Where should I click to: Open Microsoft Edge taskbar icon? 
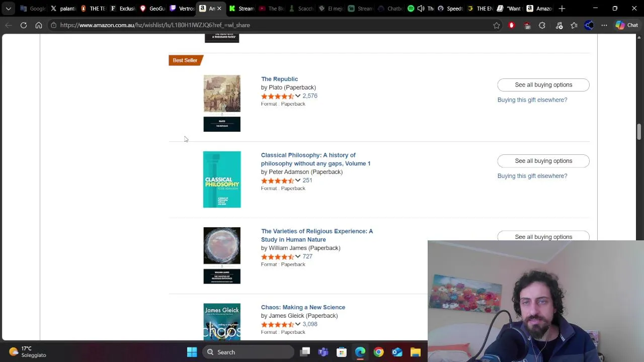point(360,352)
